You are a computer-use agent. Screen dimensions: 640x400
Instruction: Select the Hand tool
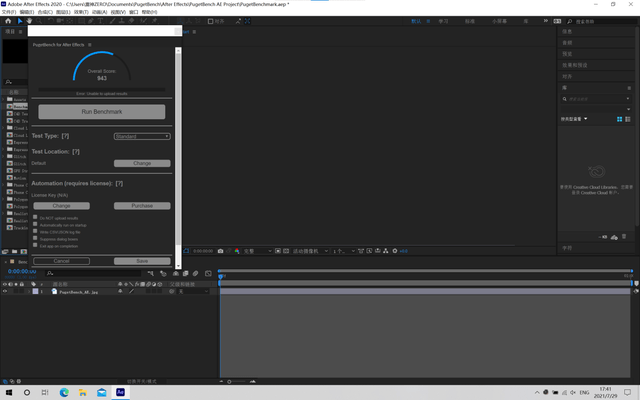click(29, 21)
